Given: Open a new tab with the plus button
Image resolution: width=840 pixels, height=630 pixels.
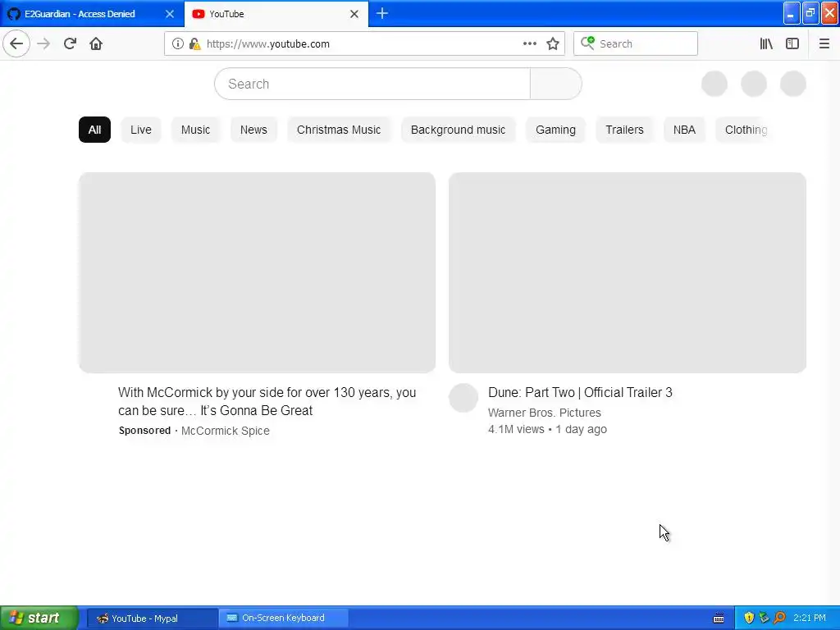Looking at the screenshot, I should (x=382, y=13).
